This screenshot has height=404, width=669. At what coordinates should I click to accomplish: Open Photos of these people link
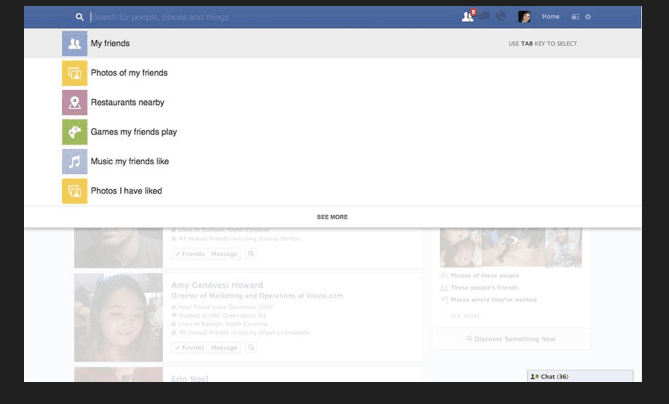[x=485, y=276]
